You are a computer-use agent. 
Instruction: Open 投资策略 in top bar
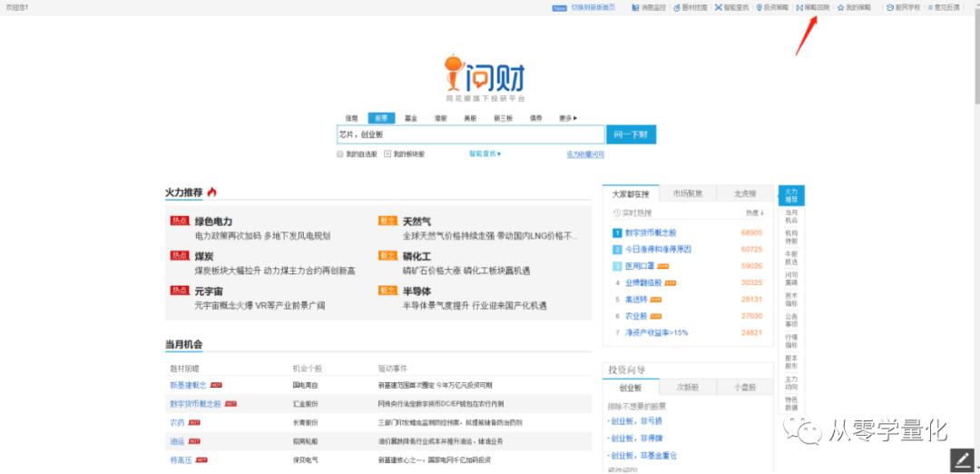pyautogui.click(x=772, y=7)
